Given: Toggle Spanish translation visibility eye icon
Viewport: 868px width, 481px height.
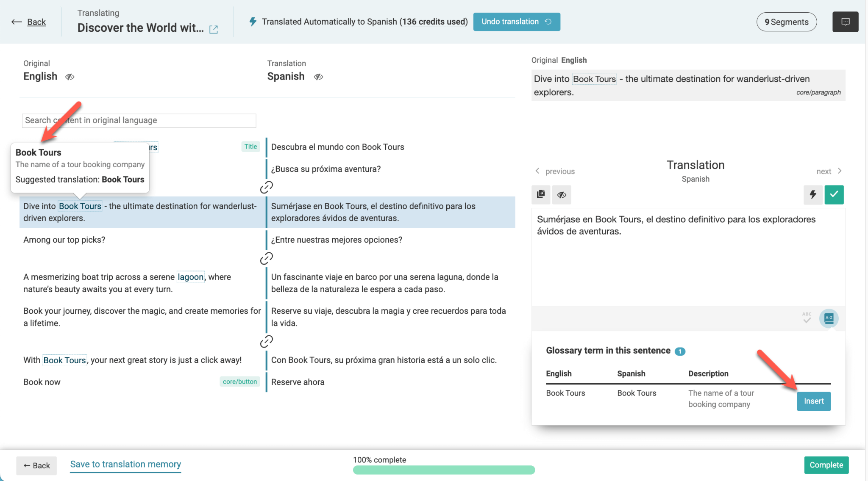Looking at the screenshot, I should 319,77.
